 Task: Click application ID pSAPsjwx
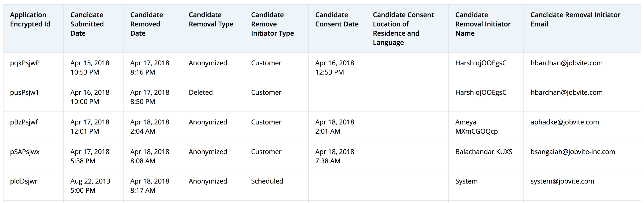pyautogui.click(x=25, y=152)
